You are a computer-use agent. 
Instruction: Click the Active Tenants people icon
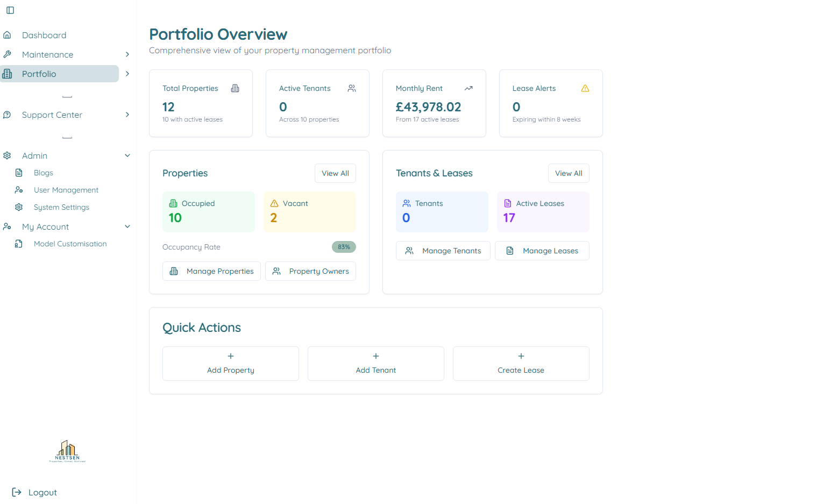click(352, 88)
